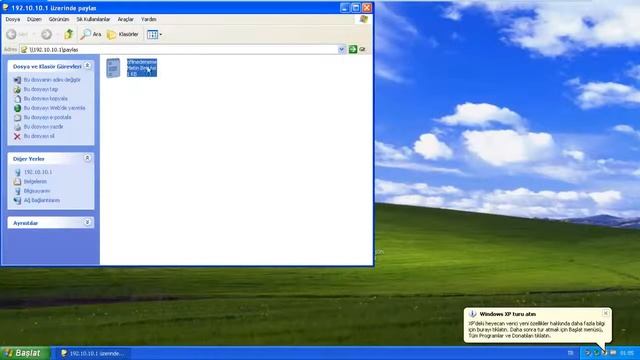Click 'Bu dosyayı Web'de yayımla' link
The height and width of the screenshot is (360, 640).
54,108
